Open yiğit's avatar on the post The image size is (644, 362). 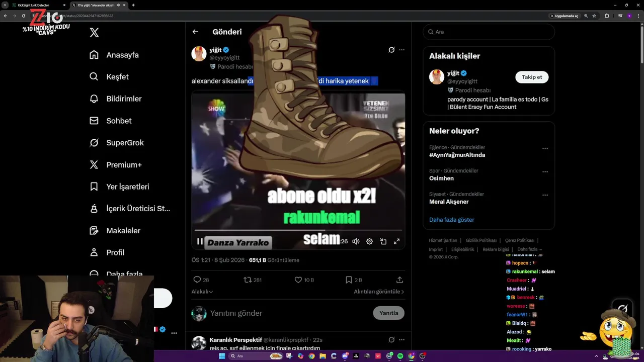(199, 54)
